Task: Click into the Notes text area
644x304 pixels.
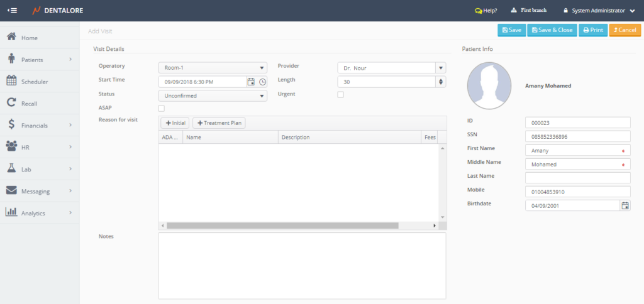Action: [302, 266]
